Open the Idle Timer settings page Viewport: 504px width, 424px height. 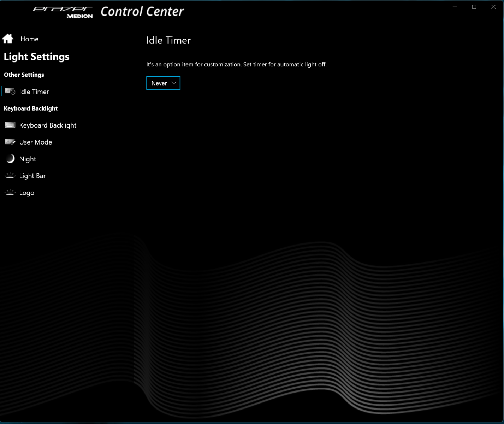pyautogui.click(x=34, y=92)
